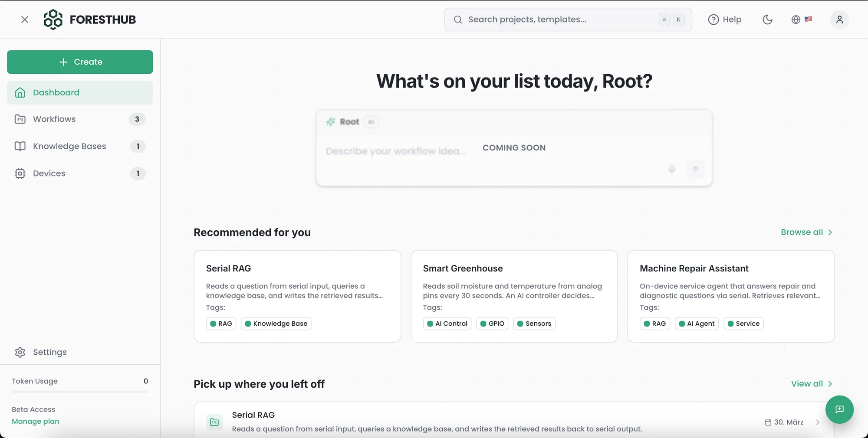
Task: Click the Root AI sparkle icon
Action: pyautogui.click(x=331, y=122)
